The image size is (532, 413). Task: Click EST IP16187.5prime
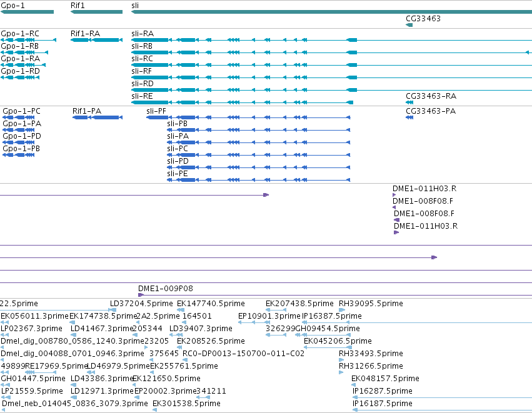coord(383,404)
